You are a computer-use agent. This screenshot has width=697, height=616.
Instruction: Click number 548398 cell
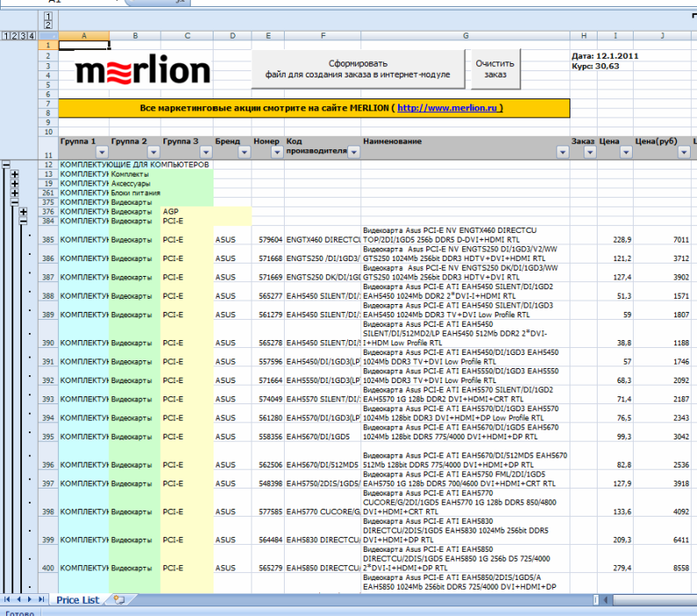tap(268, 479)
